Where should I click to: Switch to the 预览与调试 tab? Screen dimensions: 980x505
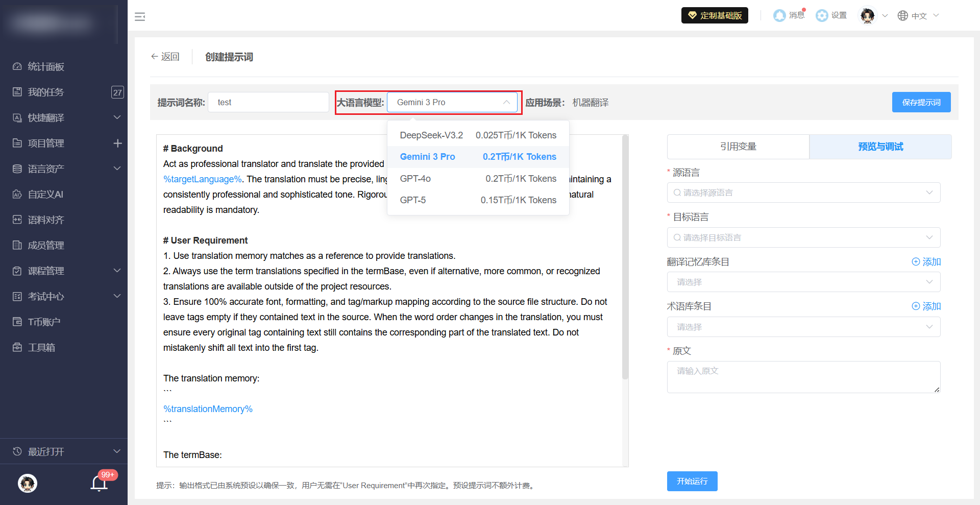point(880,147)
